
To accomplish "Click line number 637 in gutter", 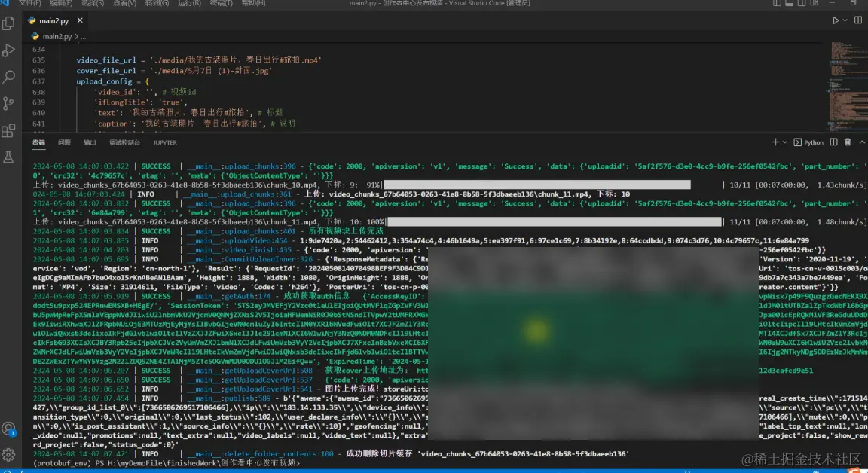I will click(x=38, y=81).
